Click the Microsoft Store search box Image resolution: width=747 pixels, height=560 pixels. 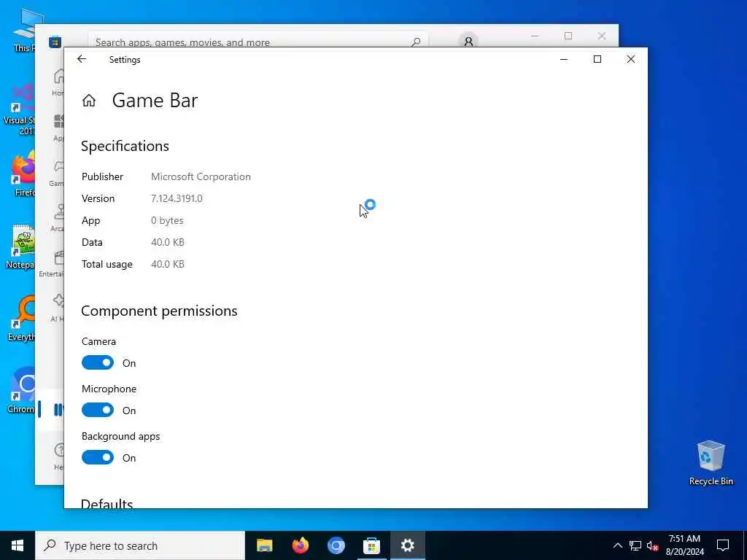(x=258, y=42)
